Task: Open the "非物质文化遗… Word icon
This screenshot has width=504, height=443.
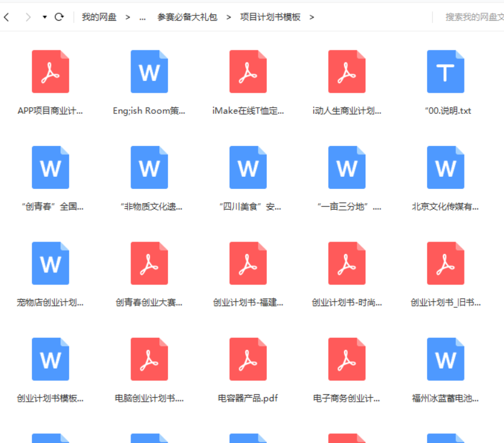Action: (149, 167)
